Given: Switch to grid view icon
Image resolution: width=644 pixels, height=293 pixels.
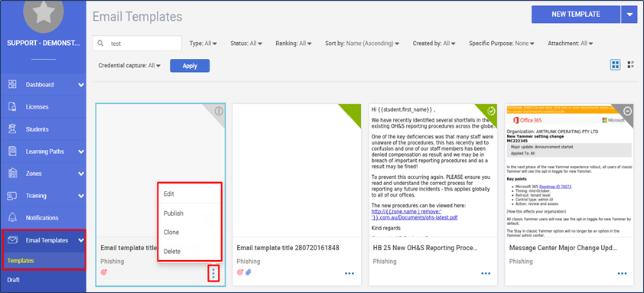Looking at the screenshot, I should (x=615, y=64).
